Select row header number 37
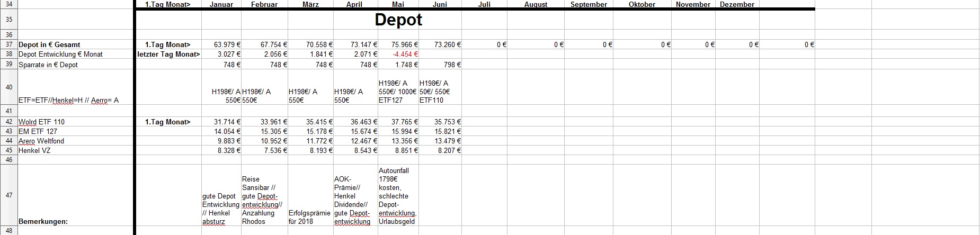This screenshot has width=980, height=235. click(x=8, y=44)
